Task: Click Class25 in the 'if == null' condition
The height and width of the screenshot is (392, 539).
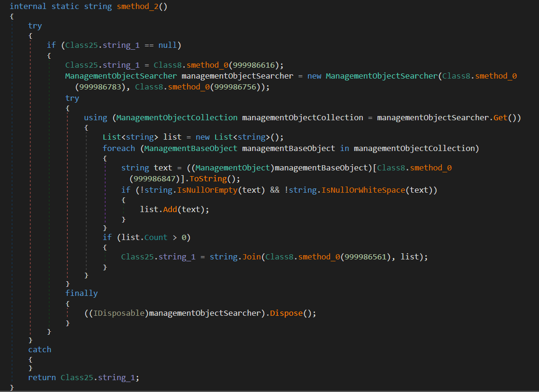Action: pyautogui.click(x=81, y=45)
